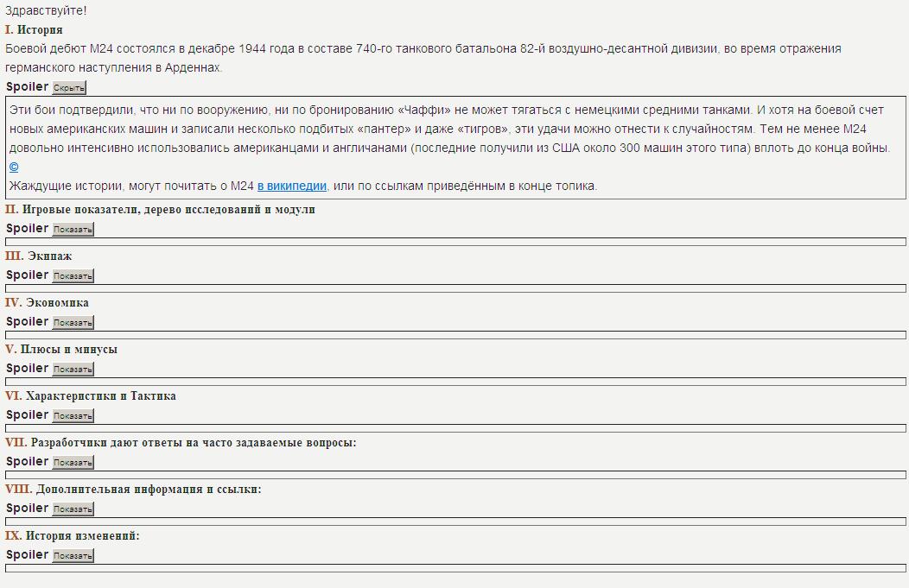This screenshot has height=588, width=909.
Task: Click the © source link
Action: coord(14,167)
